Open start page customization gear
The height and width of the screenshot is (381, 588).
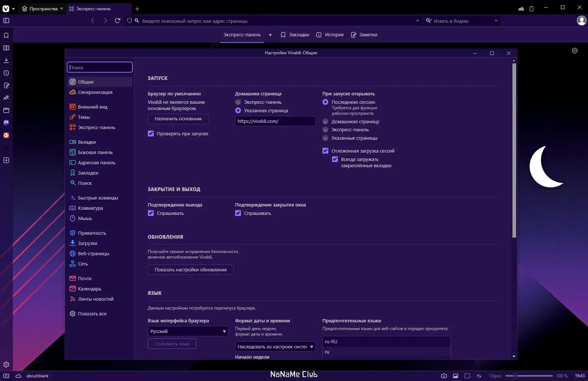575,51
